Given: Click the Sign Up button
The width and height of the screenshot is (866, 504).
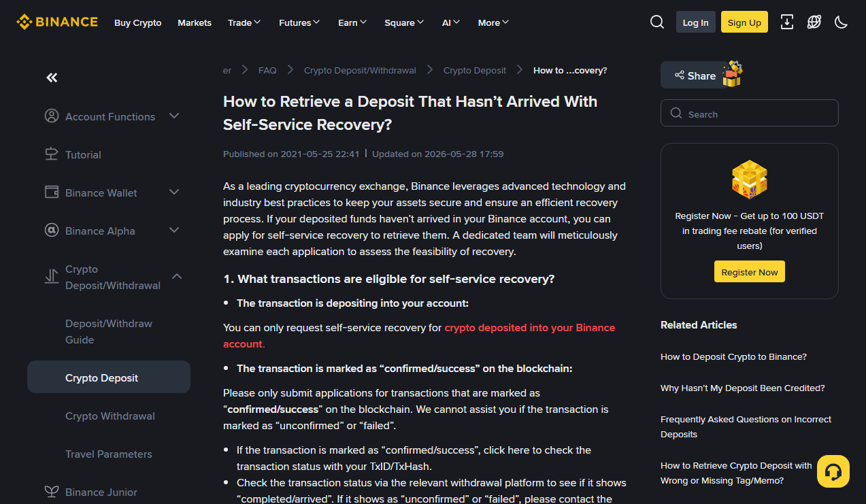Looking at the screenshot, I should (x=744, y=22).
